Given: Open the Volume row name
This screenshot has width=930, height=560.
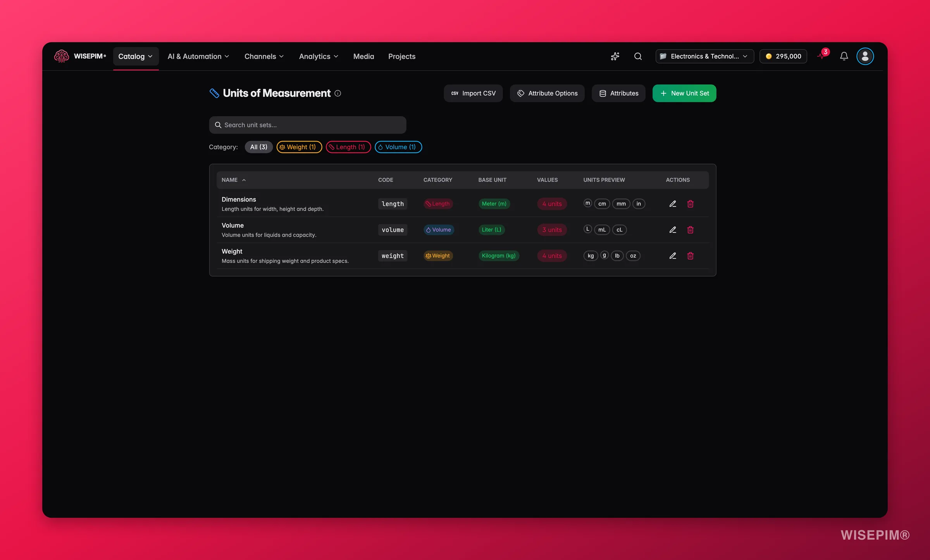Looking at the screenshot, I should click(232, 225).
